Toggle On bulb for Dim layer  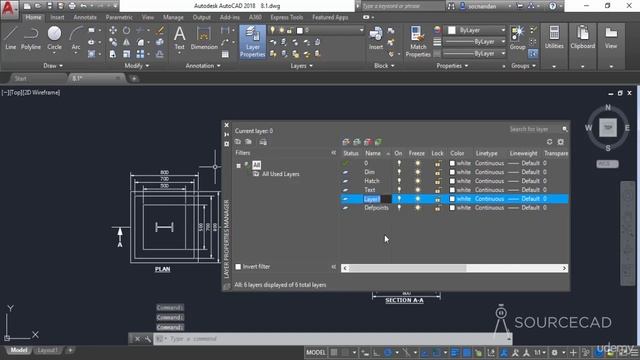coord(399,172)
